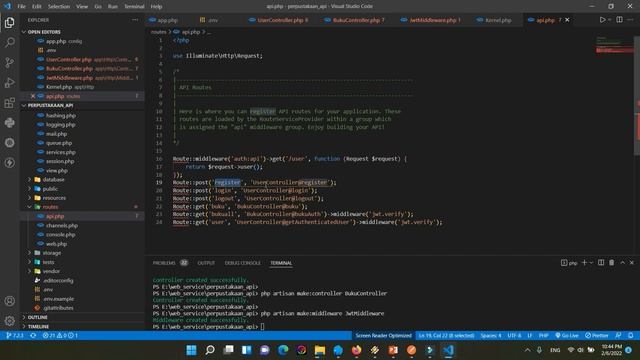Click the feedback icon in status bar
Viewport: 640px width, 360px height.
tap(618, 336)
